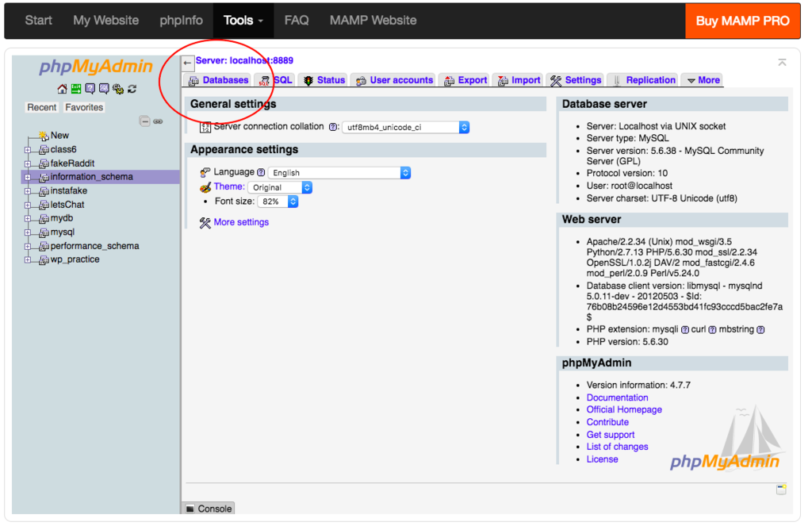Open the Documentation link
This screenshot has width=812, height=526.
[617, 398]
